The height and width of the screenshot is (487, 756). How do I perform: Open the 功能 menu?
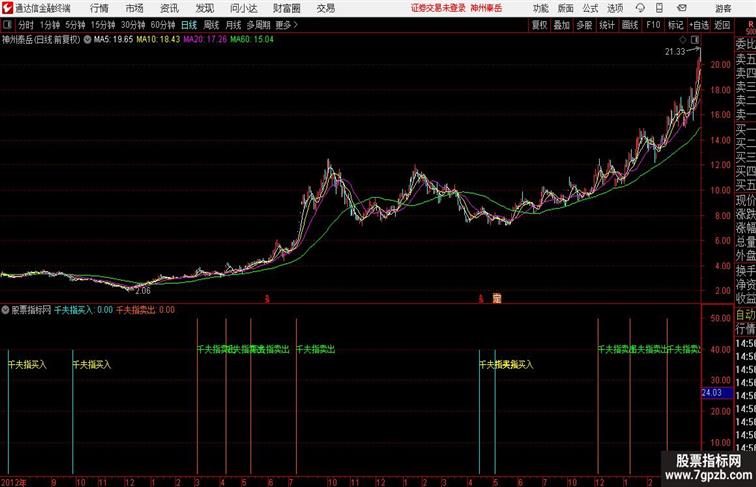541,8
